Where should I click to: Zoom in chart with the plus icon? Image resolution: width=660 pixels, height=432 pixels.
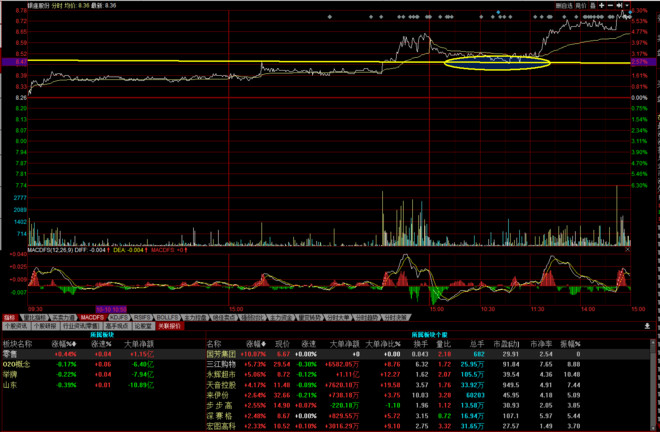click(x=601, y=5)
